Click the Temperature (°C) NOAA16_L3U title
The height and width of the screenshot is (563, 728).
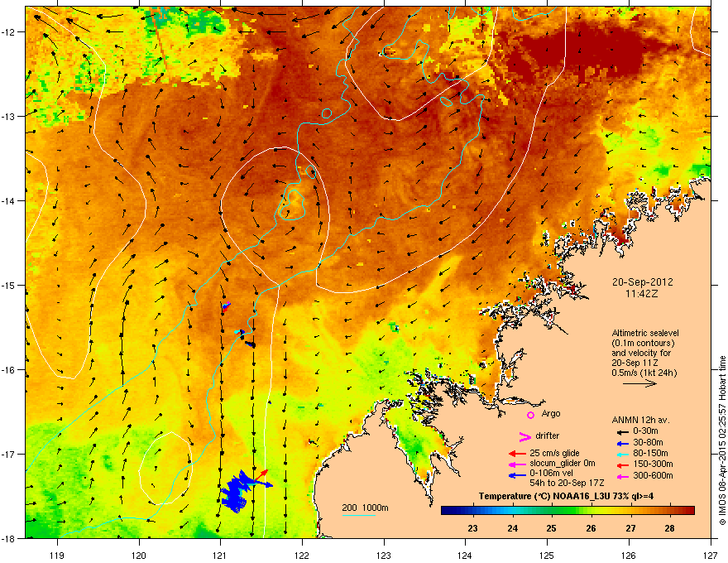pos(567,496)
